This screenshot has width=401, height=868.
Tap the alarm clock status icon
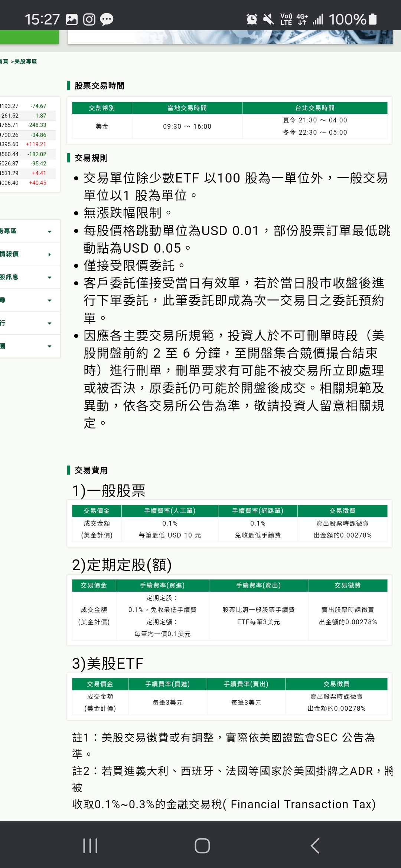[x=252, y=19]
